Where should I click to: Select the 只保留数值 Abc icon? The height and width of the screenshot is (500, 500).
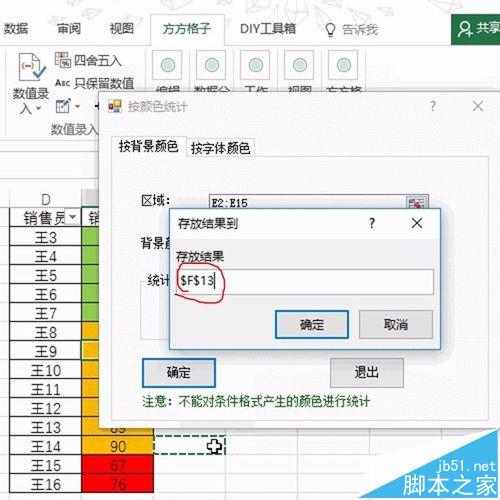click(62, 83)
